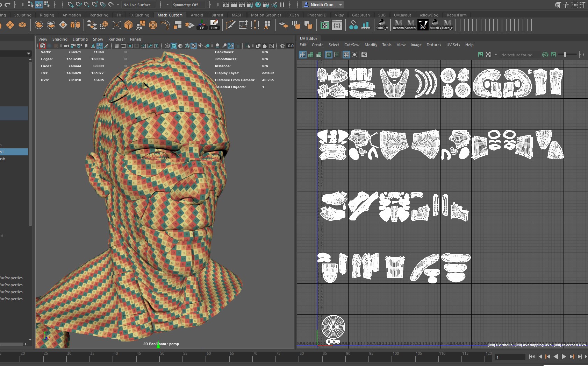Open the Cut/Sew menu in UV Editor
This screenshot has width=588, height=366.
(x=351, y=45)
